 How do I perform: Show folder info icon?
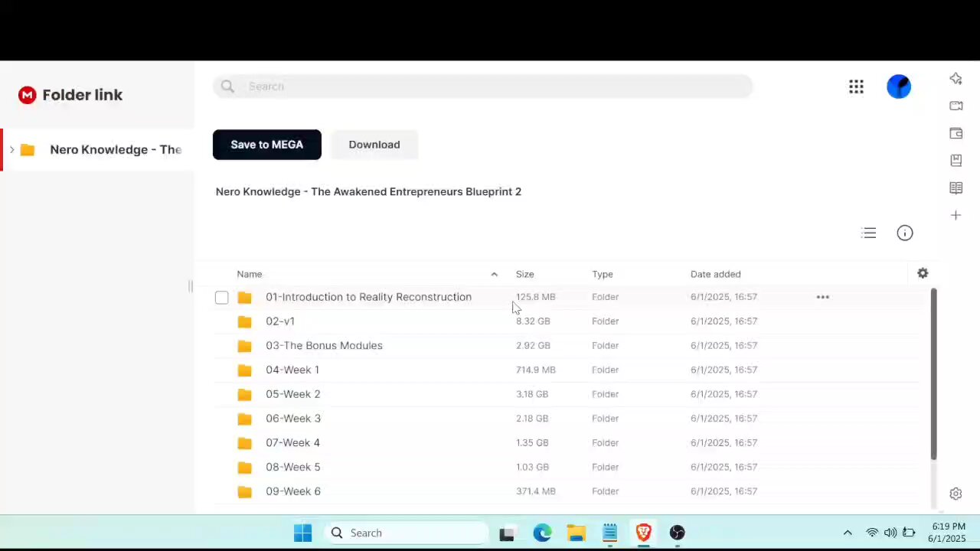pyautogui.click(x=905, y=233)
